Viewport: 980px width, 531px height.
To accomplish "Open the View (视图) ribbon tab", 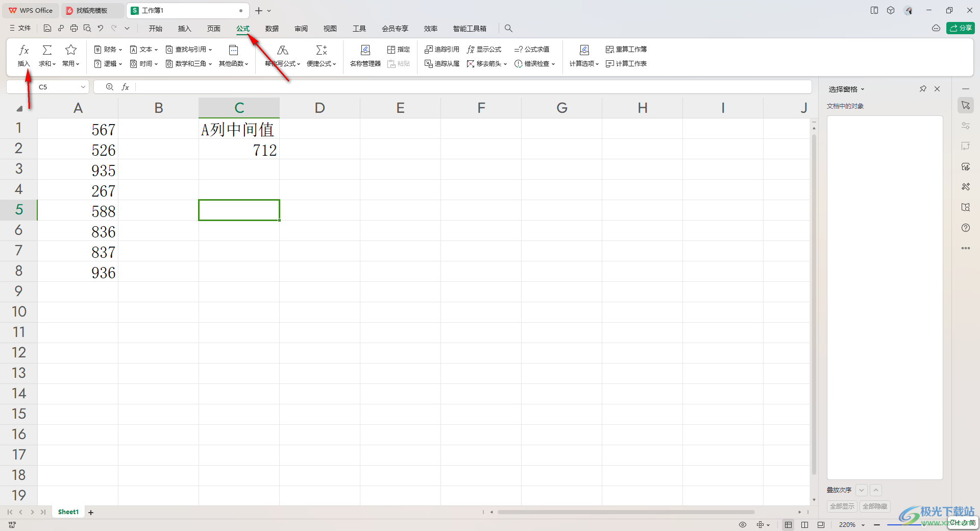I will coord(330,29).
